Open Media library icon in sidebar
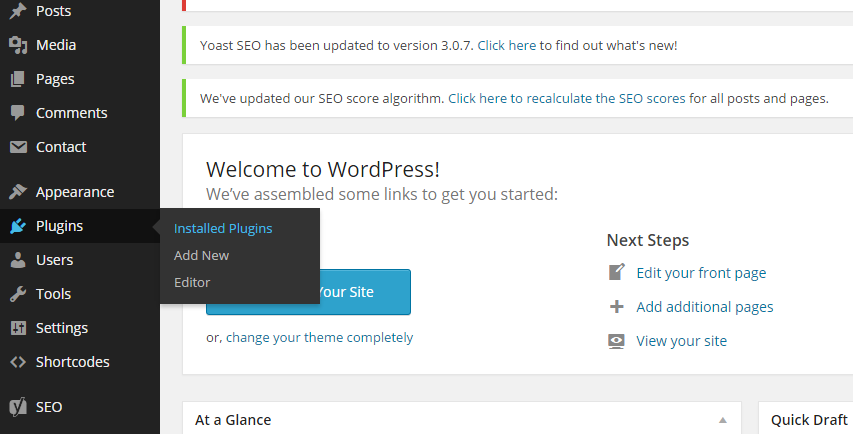 (x=17, y=45)
